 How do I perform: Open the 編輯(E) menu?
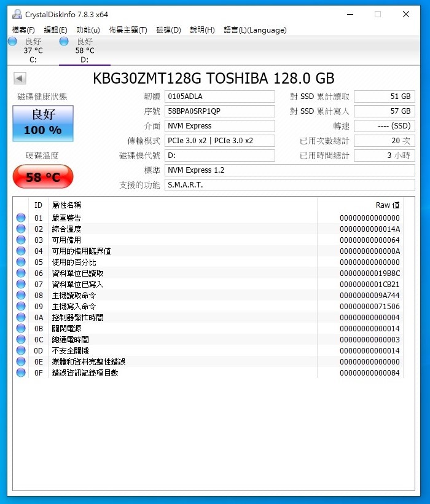(x=55, y=30)
